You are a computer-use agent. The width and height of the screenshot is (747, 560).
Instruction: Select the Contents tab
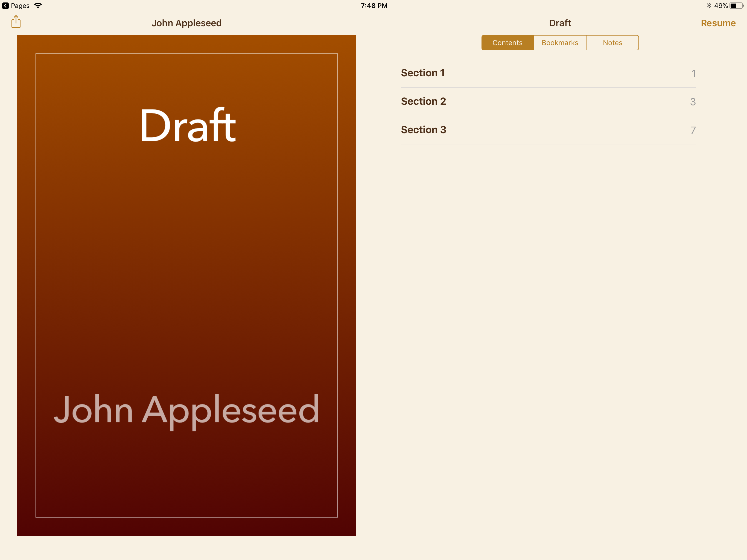point(507,43)
